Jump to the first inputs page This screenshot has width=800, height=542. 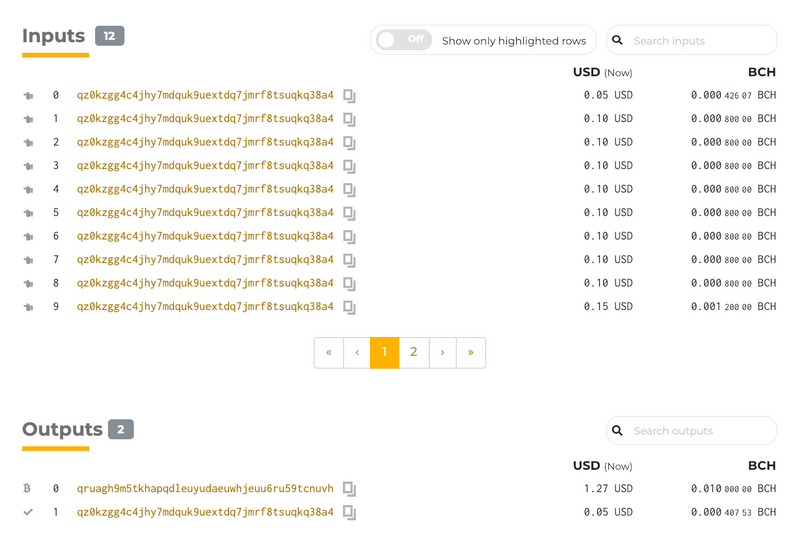coord(329,353)
